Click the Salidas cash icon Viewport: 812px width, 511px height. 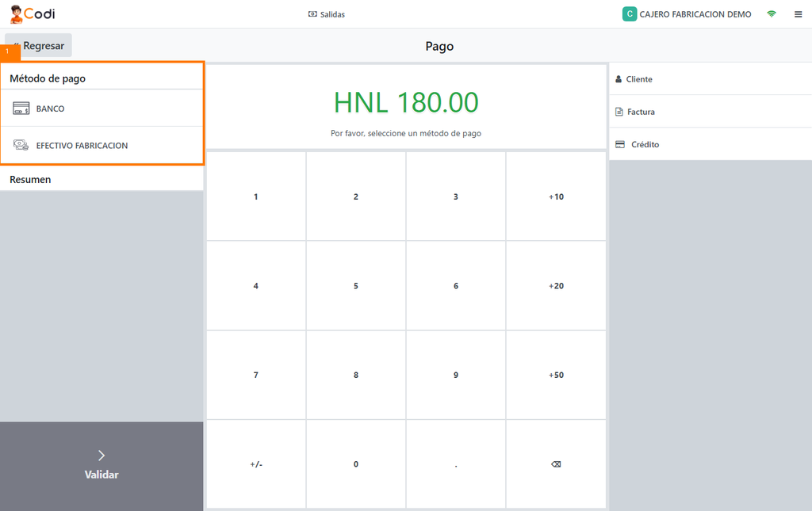[x=312, y=14]
